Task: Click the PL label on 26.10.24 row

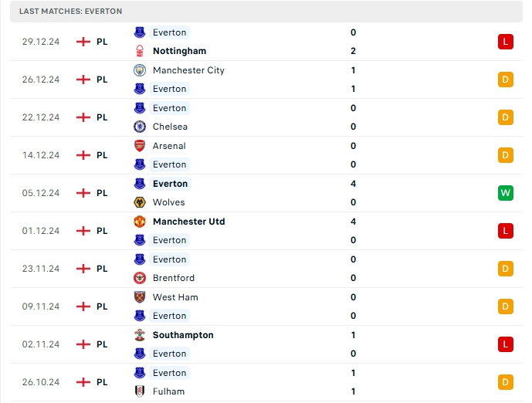Action: tap(102, 382)
